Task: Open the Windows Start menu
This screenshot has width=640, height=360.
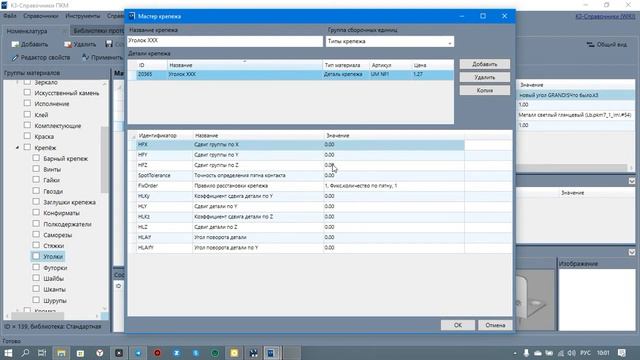Action: (8, 353)
